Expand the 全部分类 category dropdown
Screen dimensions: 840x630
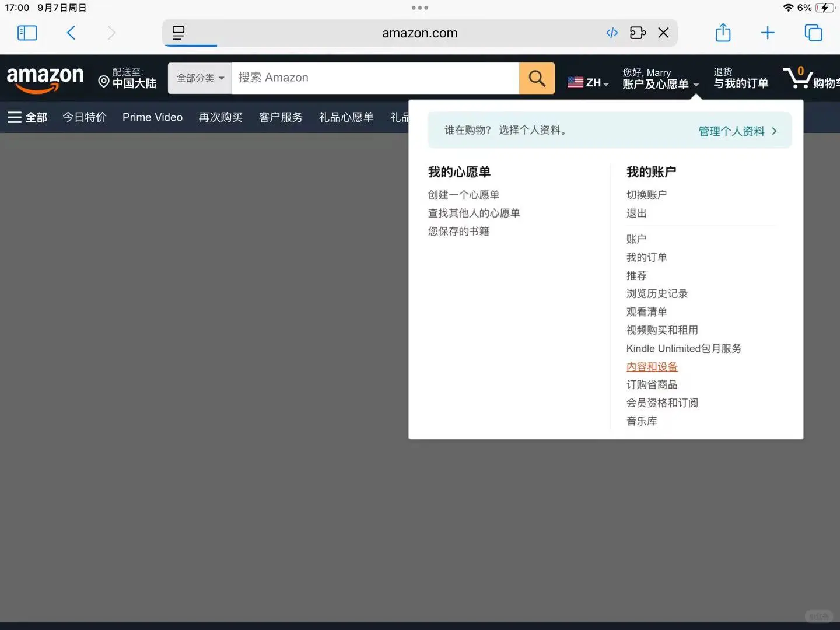(200, 78)
